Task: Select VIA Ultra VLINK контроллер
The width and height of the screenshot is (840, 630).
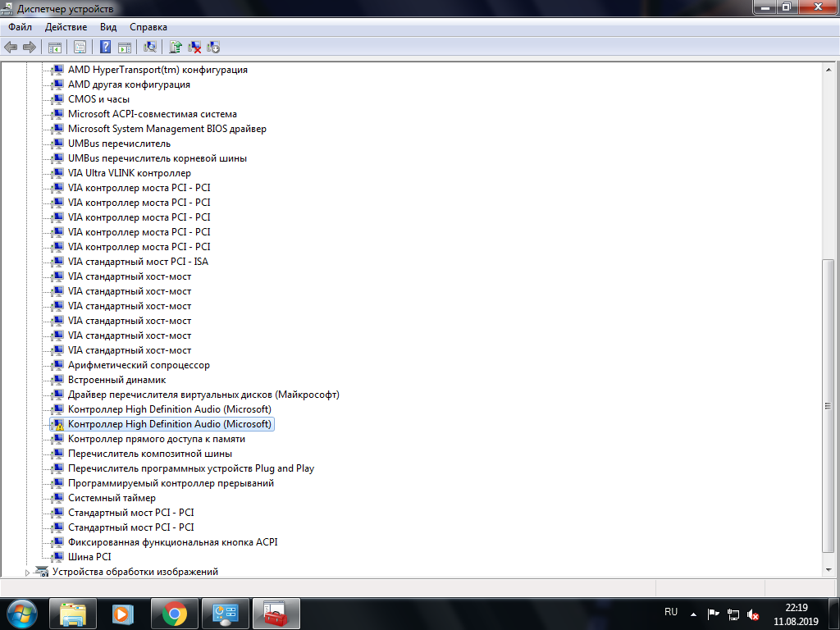Action: 130,173
